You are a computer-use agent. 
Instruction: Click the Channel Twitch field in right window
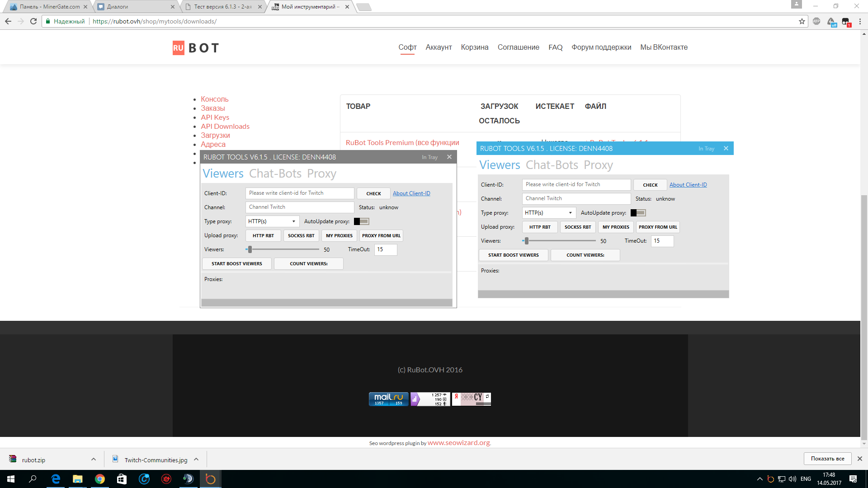[x=576, y=199]
